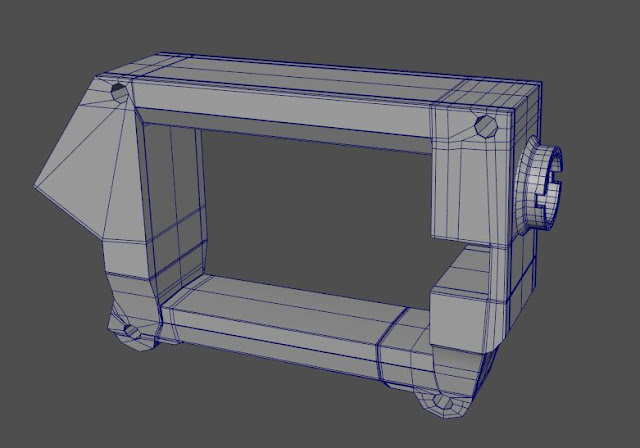This screenshot has height=448, width=640.
Task: Click the bolt hole on the bottom-right foot
Action: [x=443, y=402]
